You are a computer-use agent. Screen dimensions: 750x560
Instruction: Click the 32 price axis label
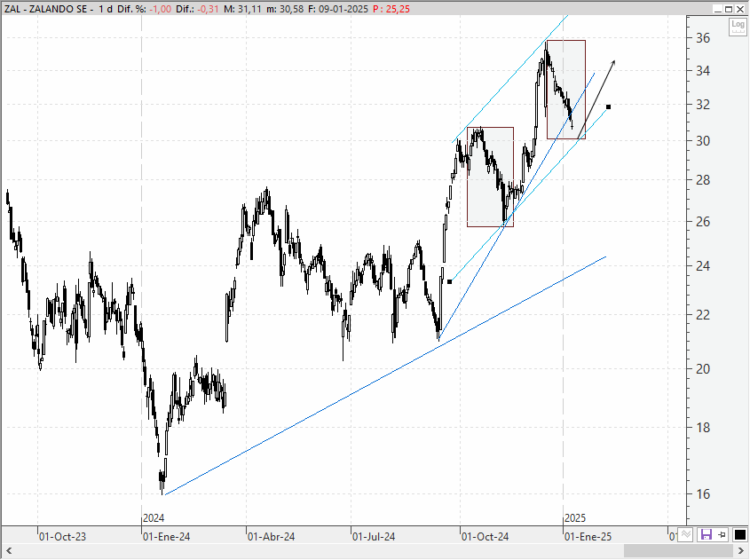[x=703, y=104]
